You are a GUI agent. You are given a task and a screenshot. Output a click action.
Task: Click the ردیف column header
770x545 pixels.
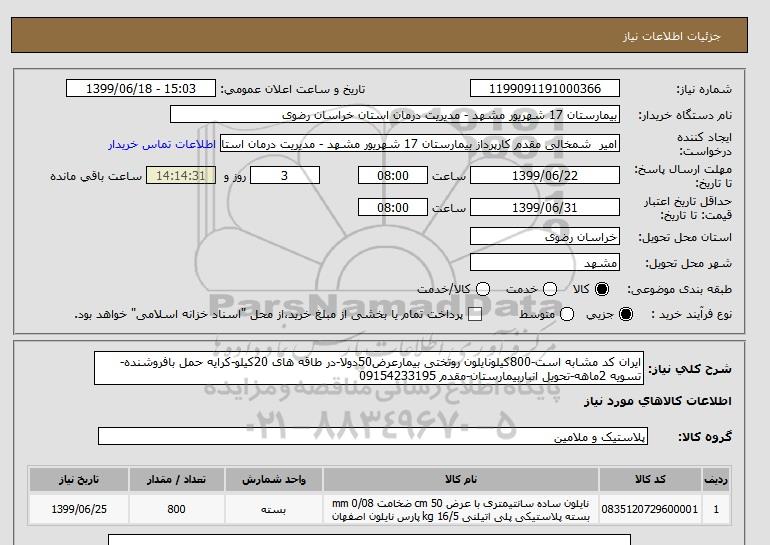[x=716, y=479]
